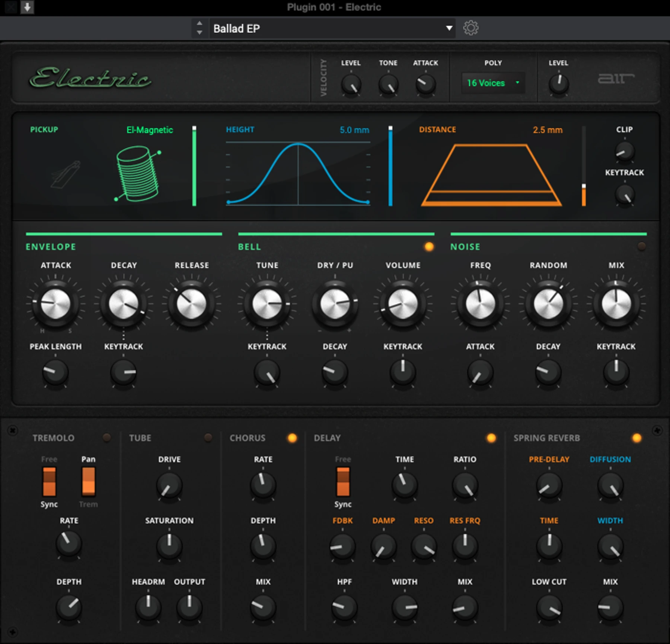Disable the Chorus effect LED
The width and height of the screenshot is (670, 644).
pyautogui.click(x=292, y=438)
